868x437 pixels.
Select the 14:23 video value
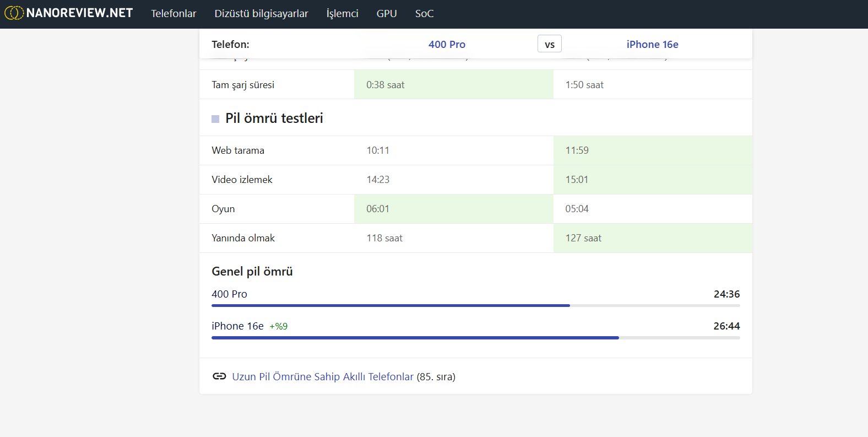tap(378, 180)
